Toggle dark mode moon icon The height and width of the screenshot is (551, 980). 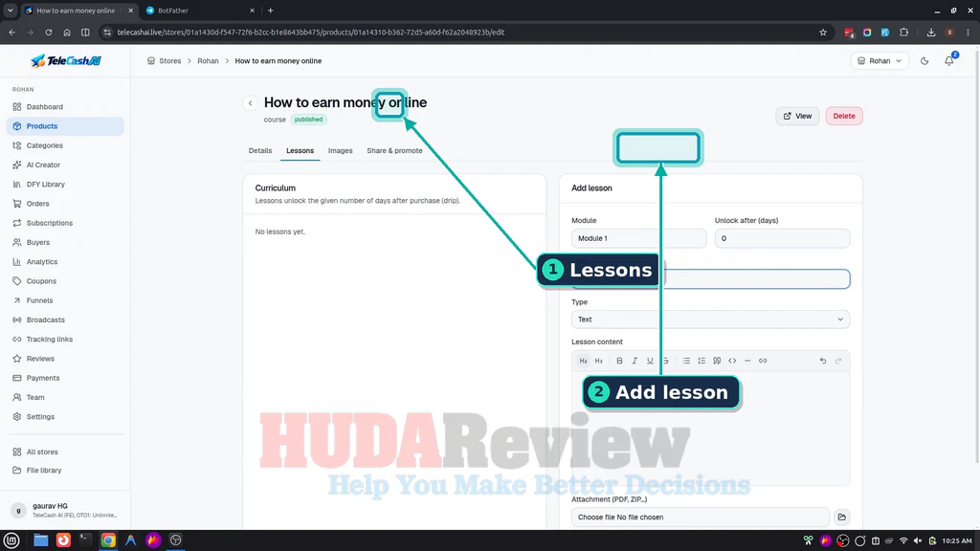coord(924,60)
